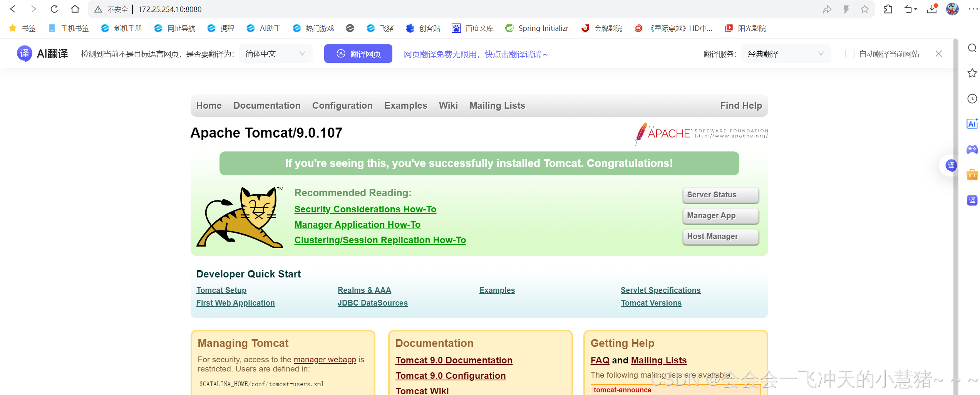Click the page vertical scrollbar
The width and height of the screenshot is (980, 395).
click(x=955, y=217)
